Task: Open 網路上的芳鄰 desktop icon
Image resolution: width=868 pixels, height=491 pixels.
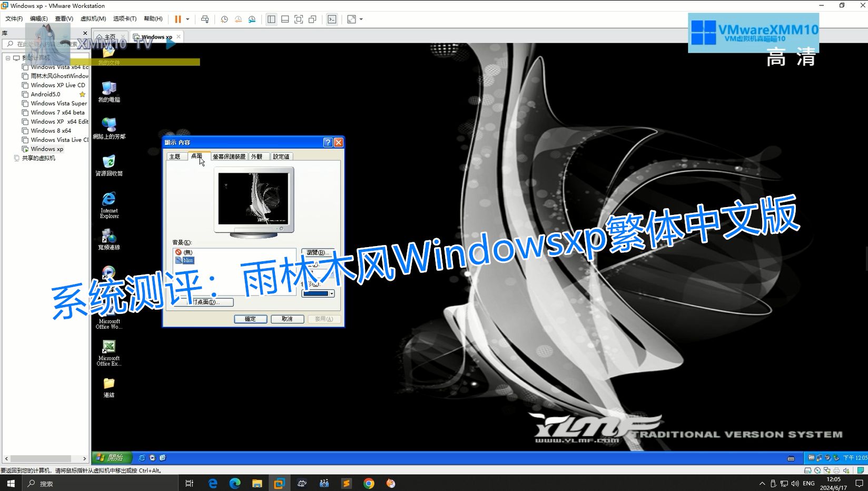Action: tap(109, 129)
